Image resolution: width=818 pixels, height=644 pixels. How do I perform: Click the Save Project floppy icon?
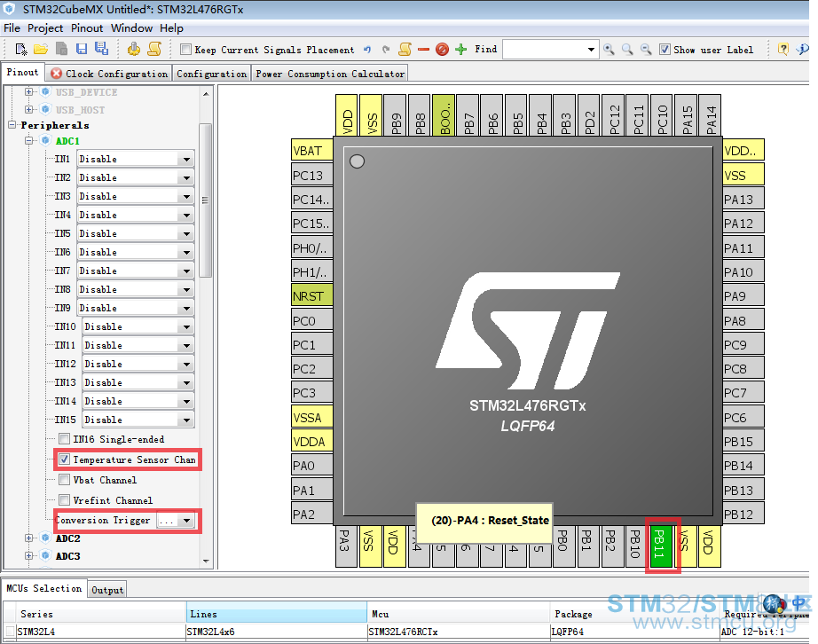coord(82,50)
